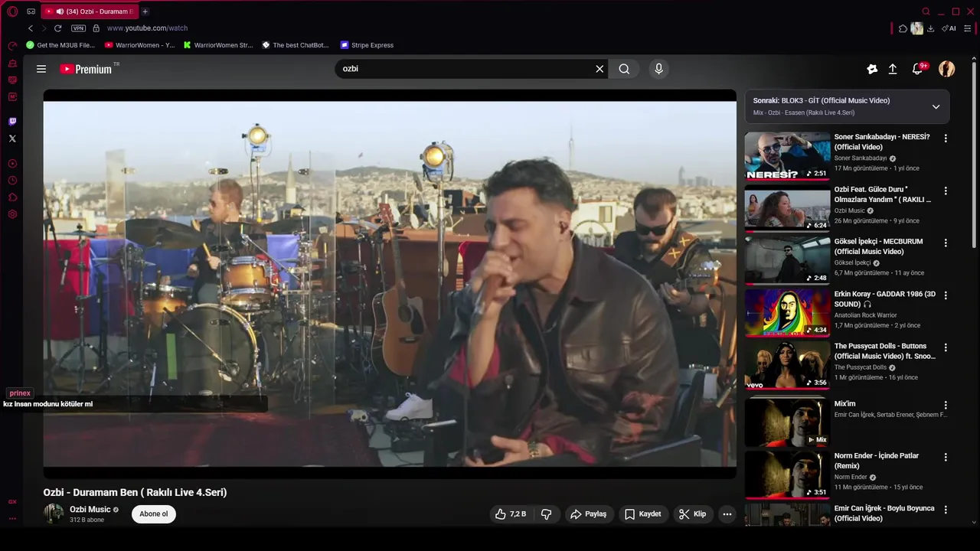Screen dimensions: 980x551
Task: Open the tab search magnifier in title bar
Action: [x=926, y=11]
